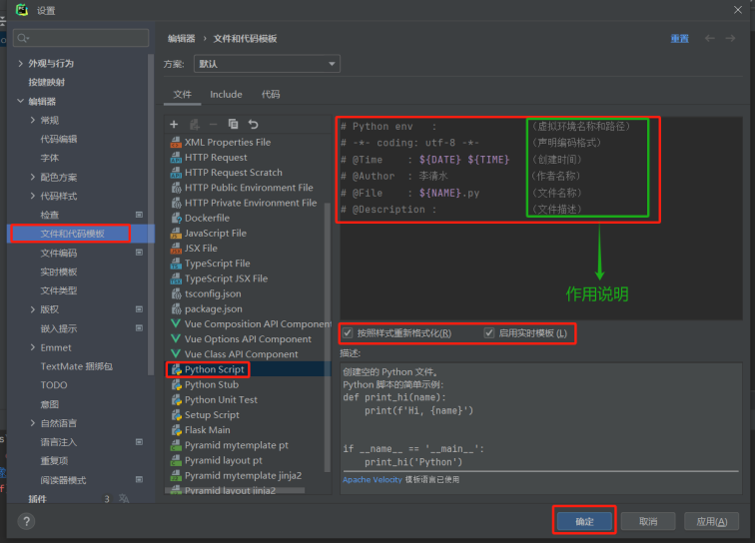This screenshot has height=543, width=756.
Task: Open help with the question mark icon
Action: (26, 521)
